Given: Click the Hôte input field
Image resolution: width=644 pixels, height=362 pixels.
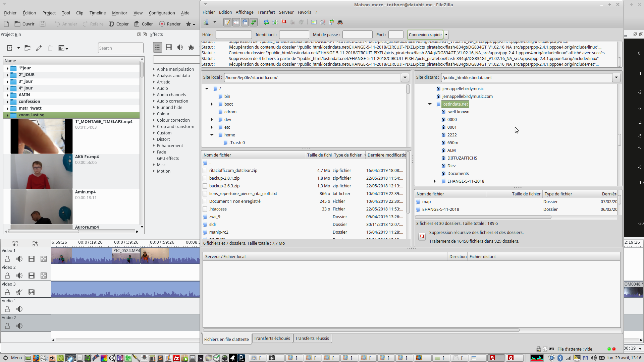Looking at the screenshot, I should [x=233, y=35].
